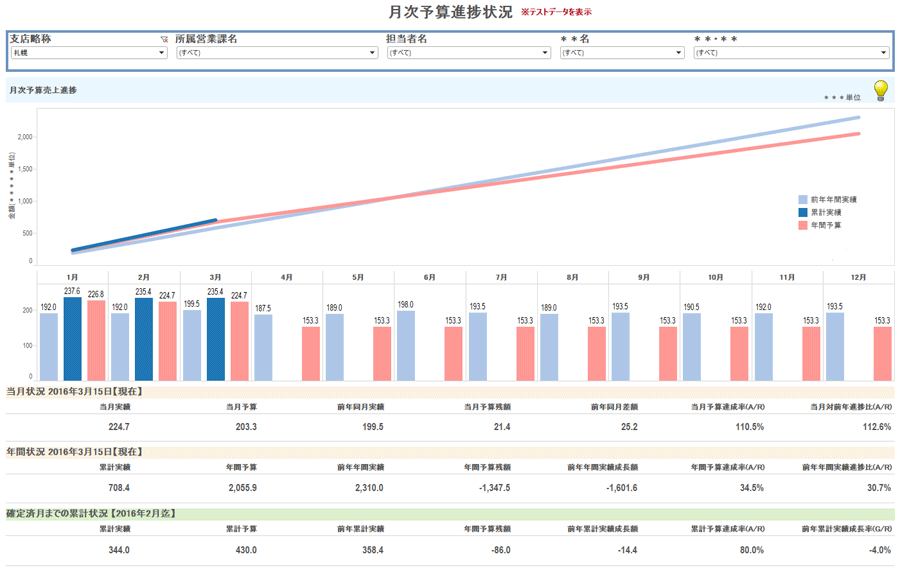The width and height of the screenshot is (900, 570).
Task: Open the 支店略称 dropdown showing 札幌
Action: point(88,53)
